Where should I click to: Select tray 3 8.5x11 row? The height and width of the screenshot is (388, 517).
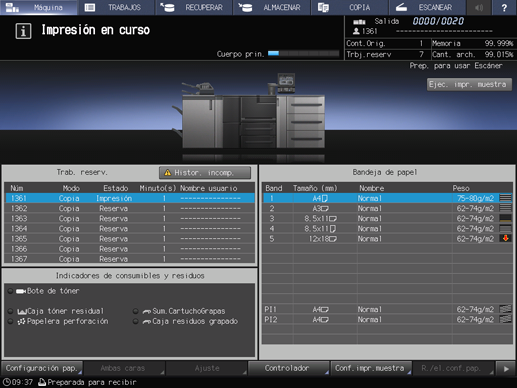coord(388,218)
